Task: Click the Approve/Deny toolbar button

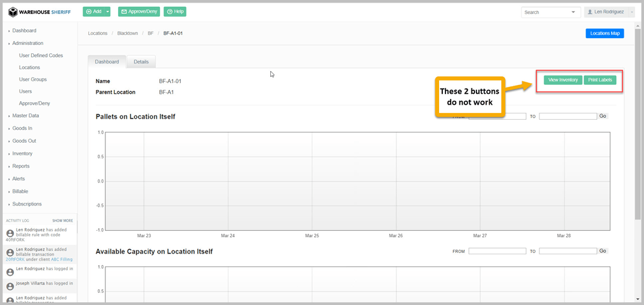Action: click(x=139, y=11)
